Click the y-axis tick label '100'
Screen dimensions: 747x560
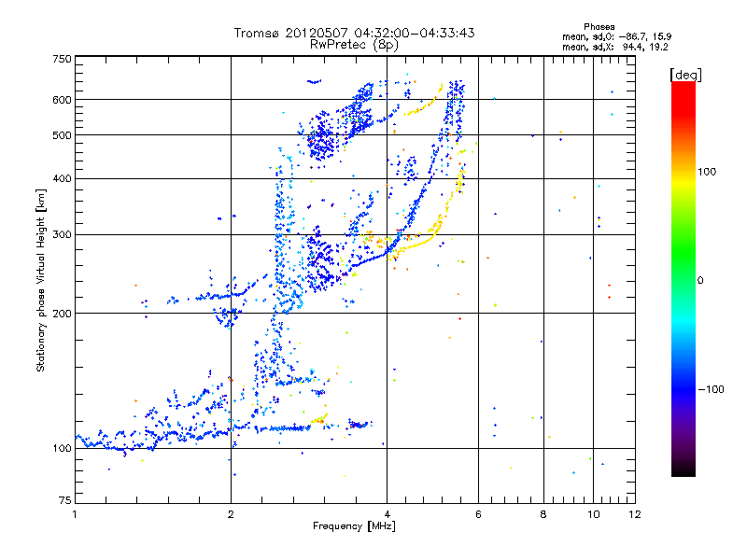pyautogui.click(x=62, y=449)
